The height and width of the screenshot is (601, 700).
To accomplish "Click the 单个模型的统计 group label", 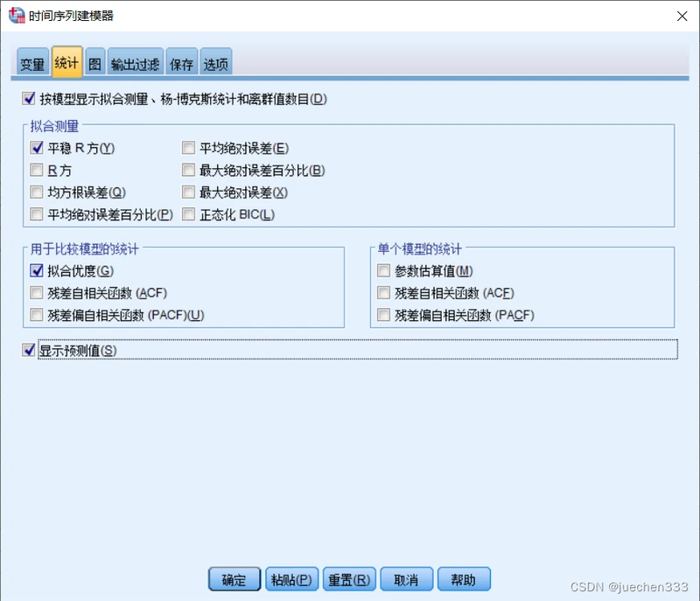I will [420, 249].
